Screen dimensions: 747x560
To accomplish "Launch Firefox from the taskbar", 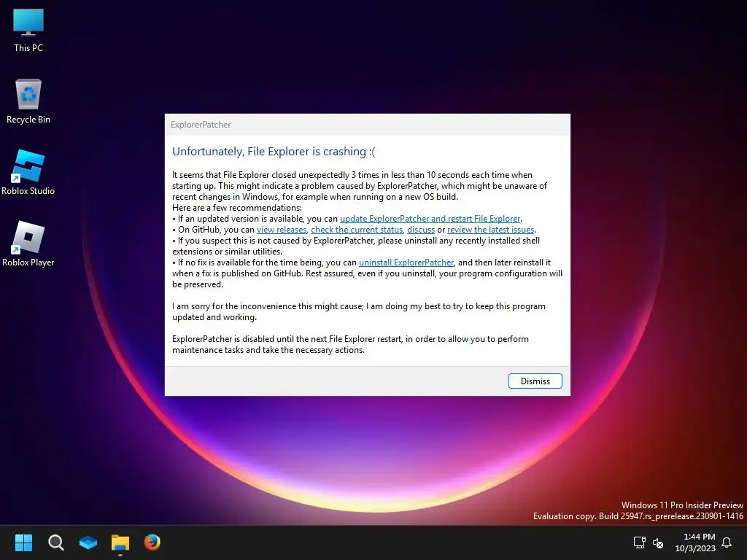I will pyautogui.click(x=152, y=542).
